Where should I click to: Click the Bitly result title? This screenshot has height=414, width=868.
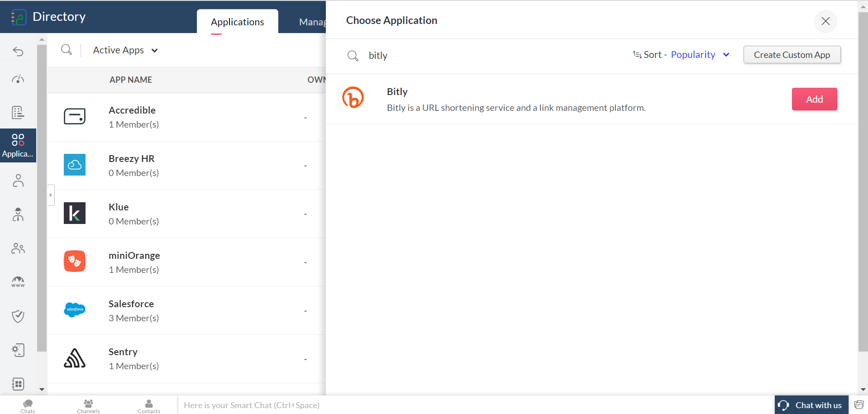[x=397, y=91]
